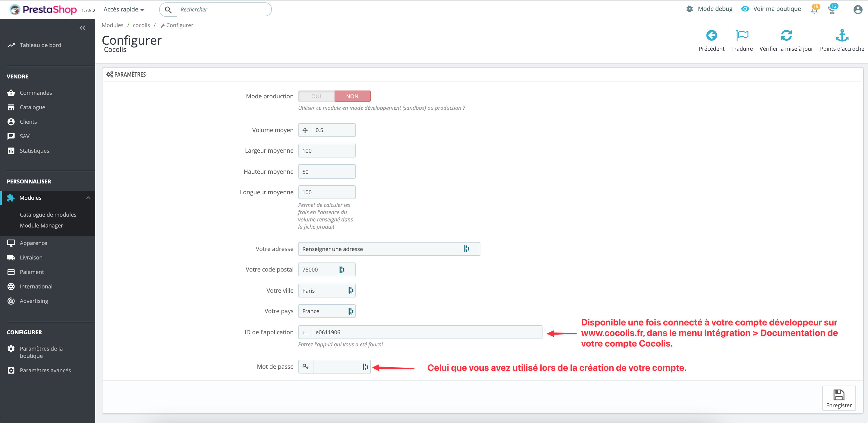The width and height of the screenshot is (868, 423).
Task: Collapse the sidebar with double chevron
Action: click(x=82, y=28)
